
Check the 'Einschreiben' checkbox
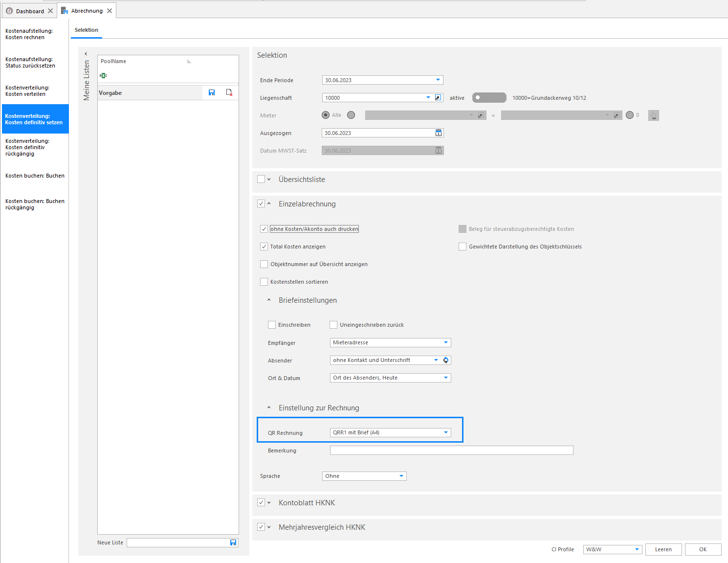[272, 325]
